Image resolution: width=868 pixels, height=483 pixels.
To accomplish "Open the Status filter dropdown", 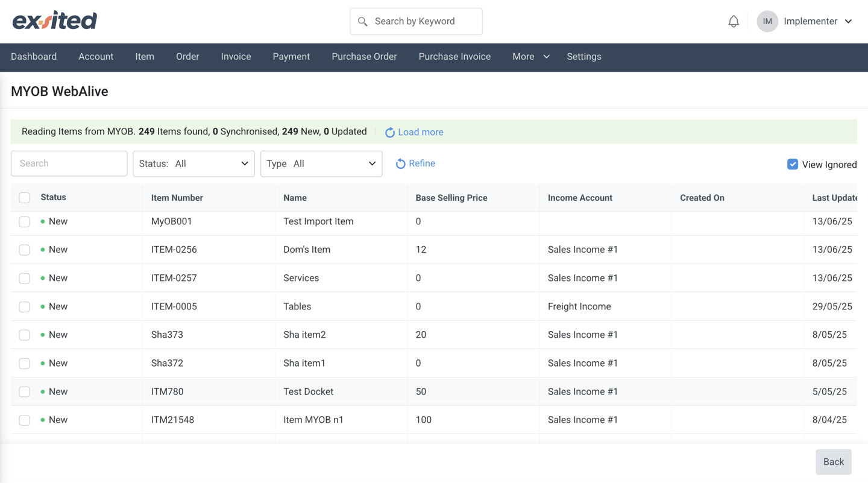I will coord(193,163).
